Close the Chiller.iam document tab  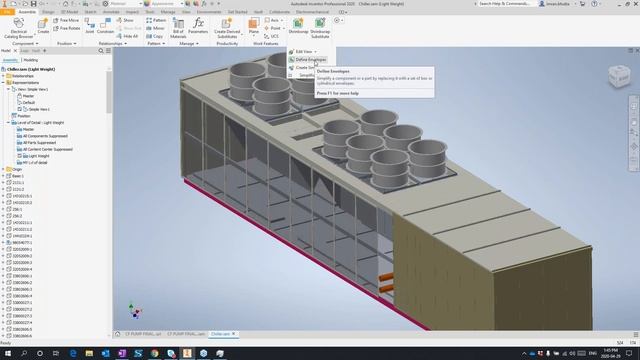(233, 334)
